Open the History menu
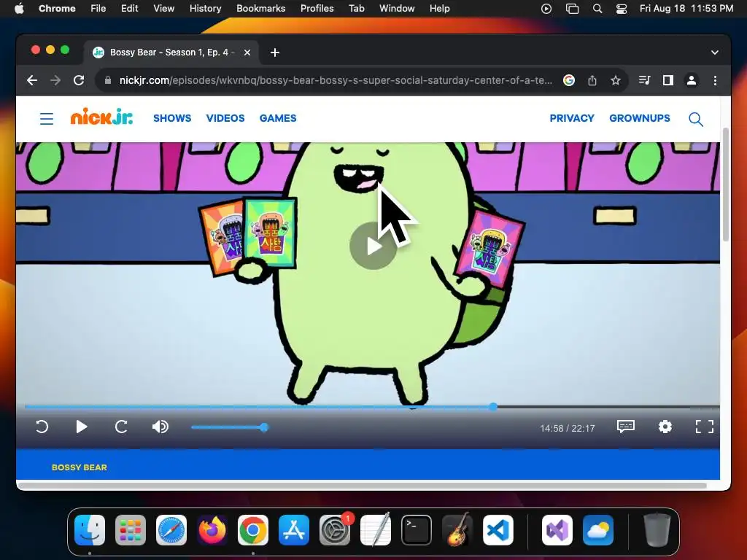The height and width of the screenshot is (560, 747). (205, 9)
